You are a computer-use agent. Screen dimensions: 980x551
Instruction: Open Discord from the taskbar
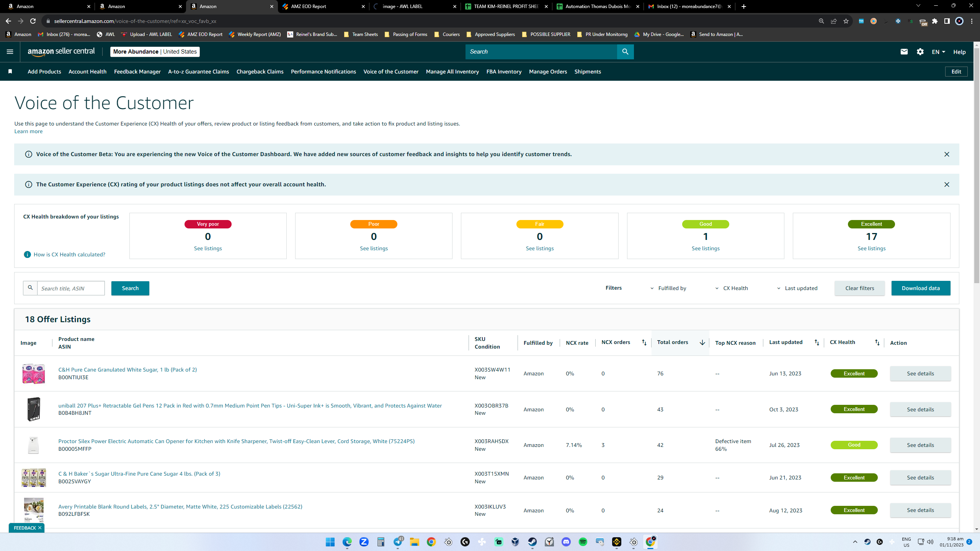tap(566, 542)
